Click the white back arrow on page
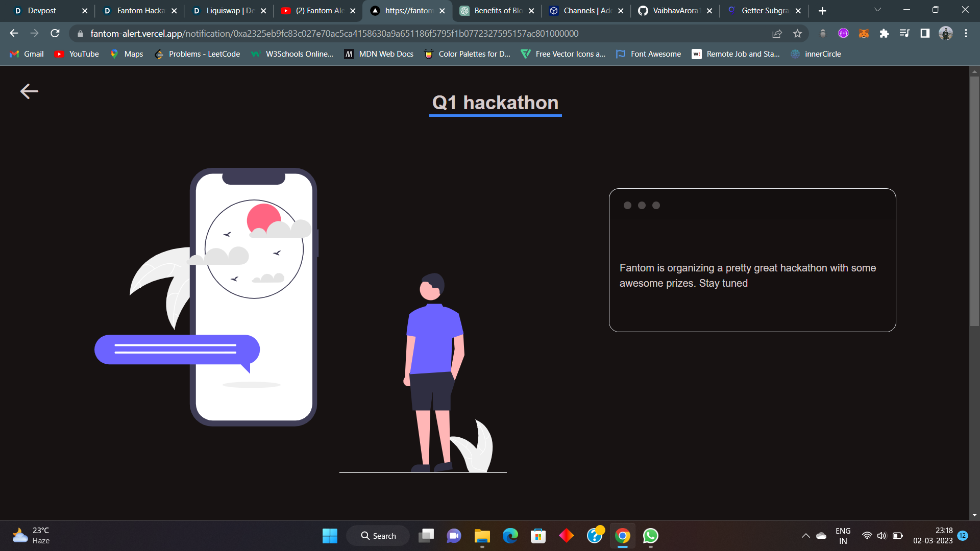This screenshot has width=980, height=551. 29,91
